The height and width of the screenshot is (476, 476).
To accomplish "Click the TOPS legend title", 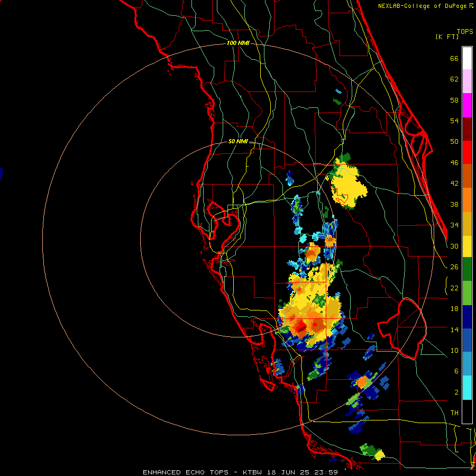I will coord(465,31).
